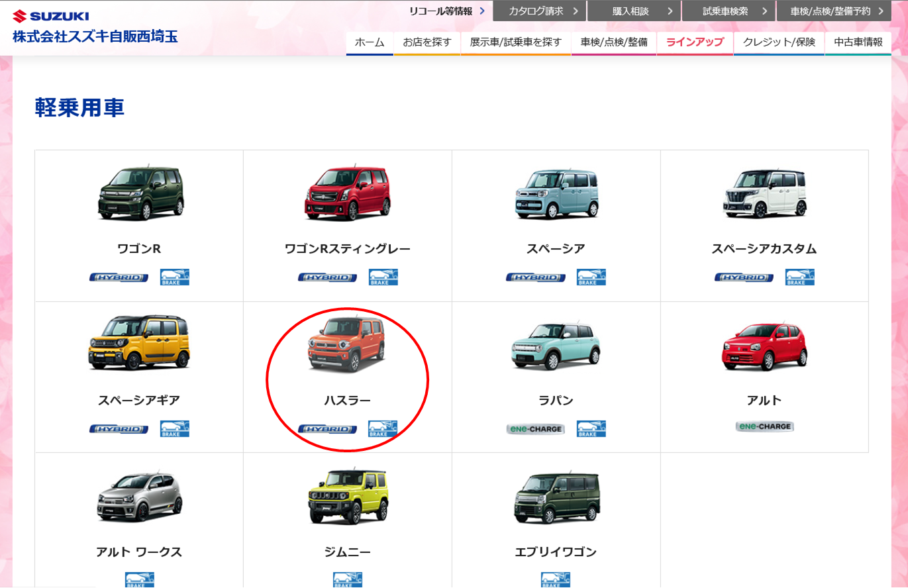The height and width of the screenshot is (588, 908).
Task: Click the HYBRID badge under スペーシアギア
Action: pyautogui.click(x=119, y=429)
